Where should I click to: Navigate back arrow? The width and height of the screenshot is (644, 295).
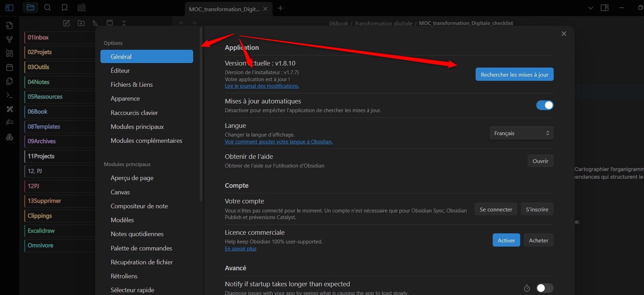point(181,23)
